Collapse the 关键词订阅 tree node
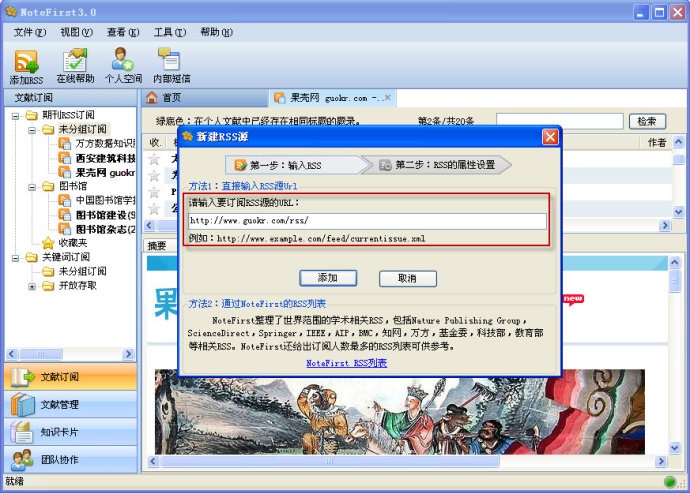Image resolution: width=690 pixels, height=494 pixels. click(x=15, y=258)
